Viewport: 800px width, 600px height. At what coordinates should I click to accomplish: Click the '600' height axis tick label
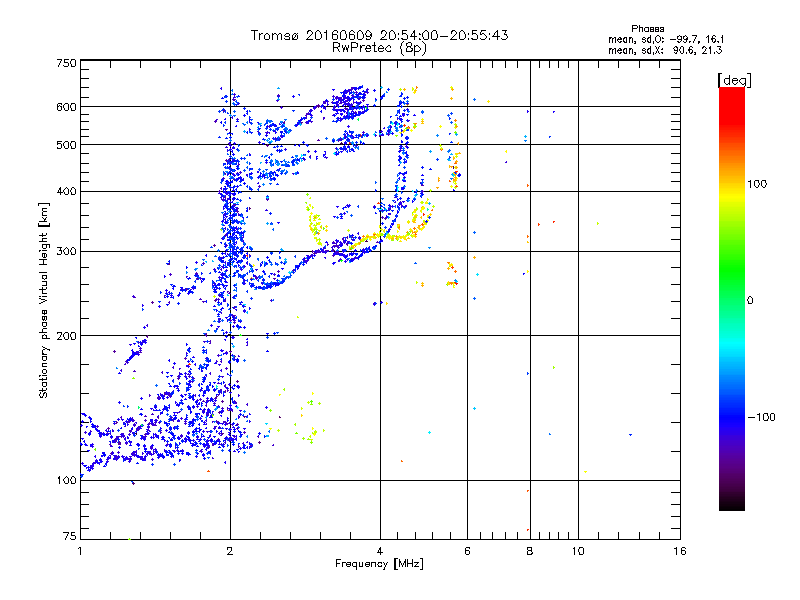tap(66, 107)
